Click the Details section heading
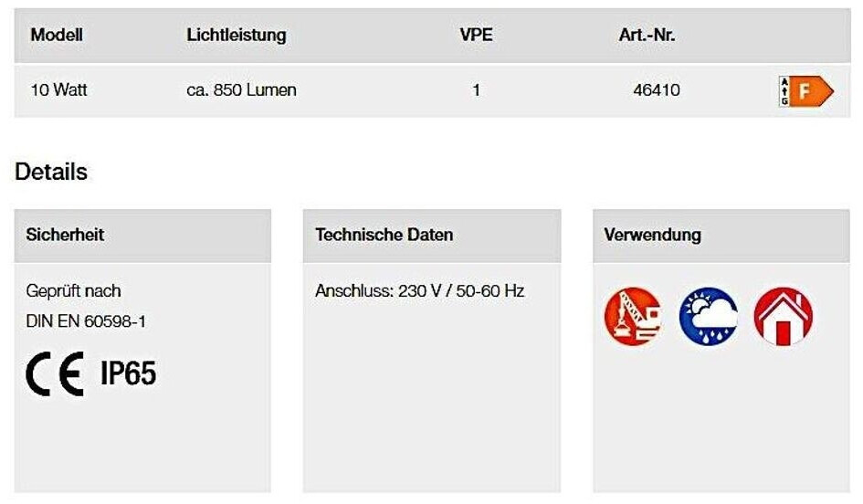 (51, 172)
